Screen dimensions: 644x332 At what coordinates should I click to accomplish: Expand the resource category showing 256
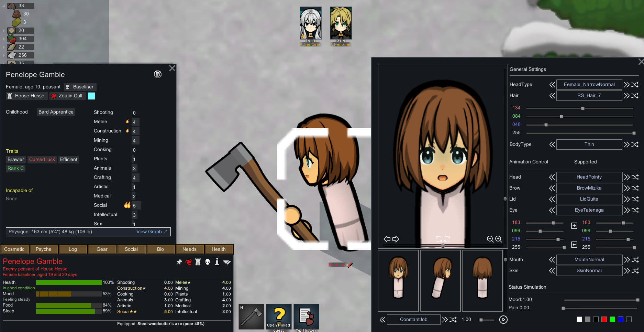click(x=4, y=55)
